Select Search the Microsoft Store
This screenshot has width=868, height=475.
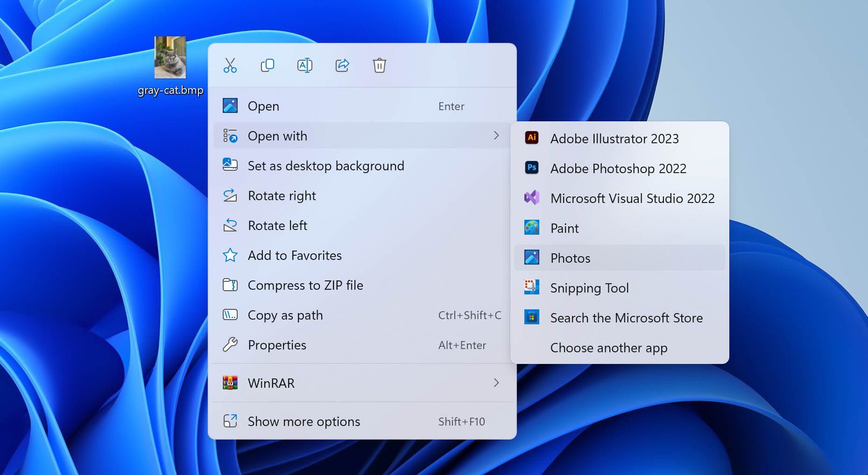point(620,318)
